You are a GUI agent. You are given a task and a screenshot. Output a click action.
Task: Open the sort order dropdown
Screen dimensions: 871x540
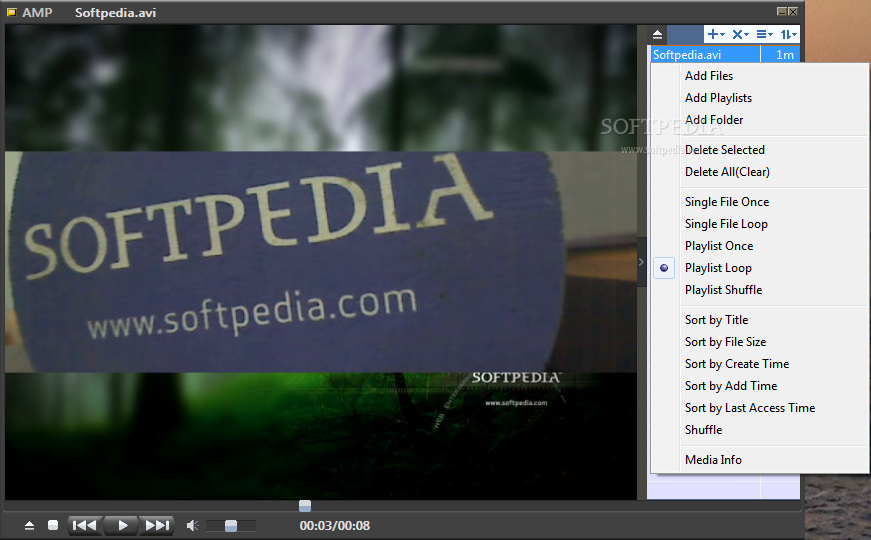click(789, 34)
